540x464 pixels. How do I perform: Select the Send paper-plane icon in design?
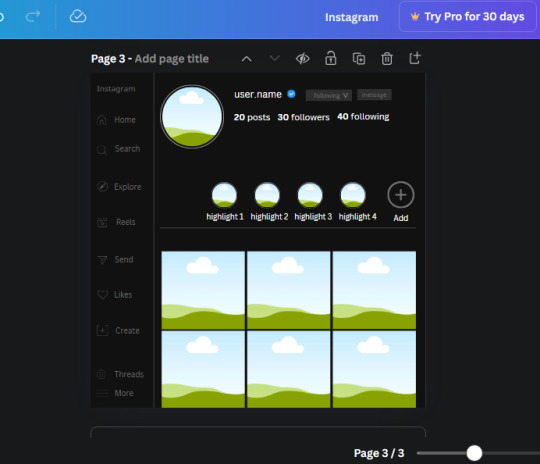click(x=102, y=260)
